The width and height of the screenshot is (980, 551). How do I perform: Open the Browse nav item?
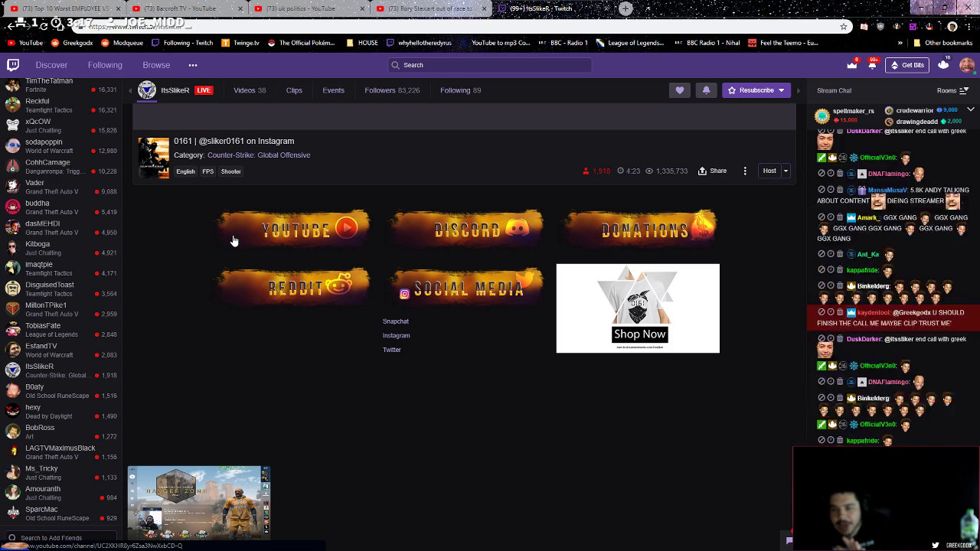tap(156, 65)
